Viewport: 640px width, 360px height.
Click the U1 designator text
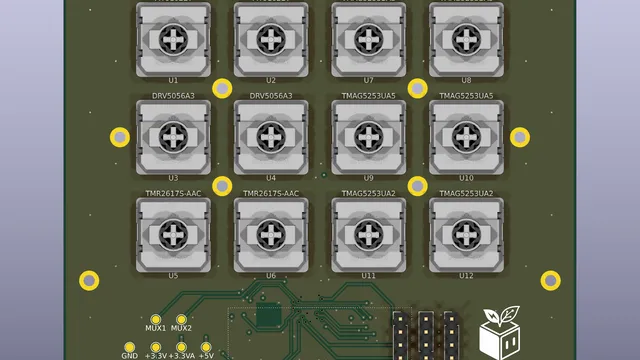click(x=173, y=80)
